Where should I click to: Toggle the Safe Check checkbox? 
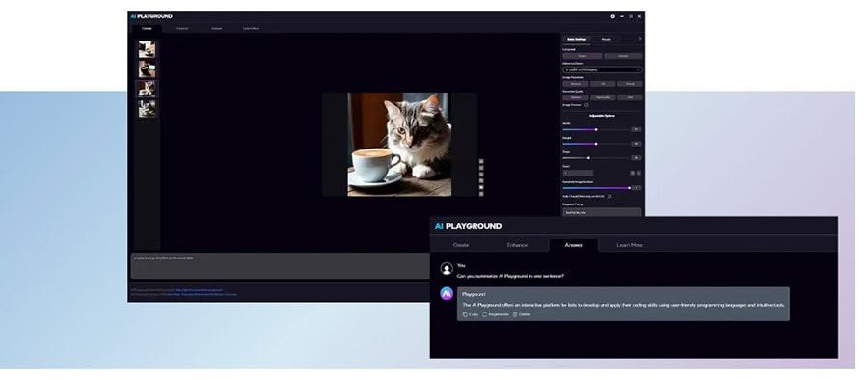point(610,196)
